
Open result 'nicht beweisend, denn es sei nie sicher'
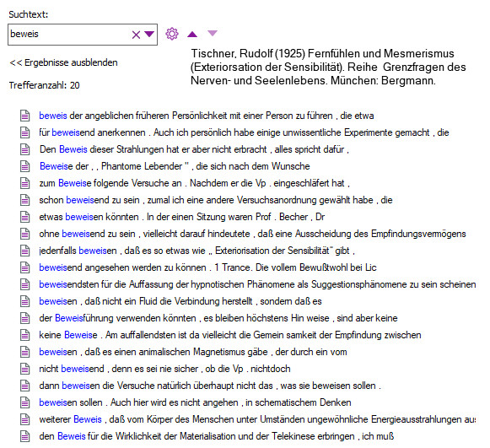164,369
